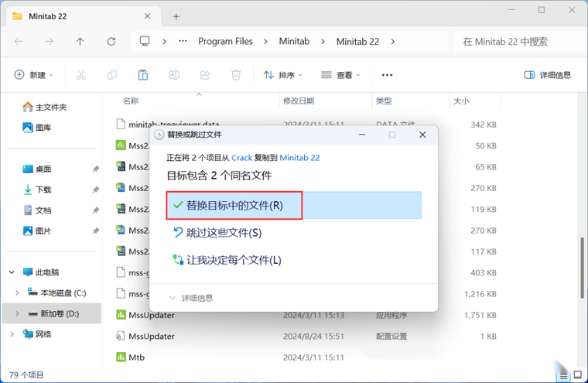Screen dimensions: 588x383
Task: Sort by the 类型 column header
Action: click(x=384, y=101)
